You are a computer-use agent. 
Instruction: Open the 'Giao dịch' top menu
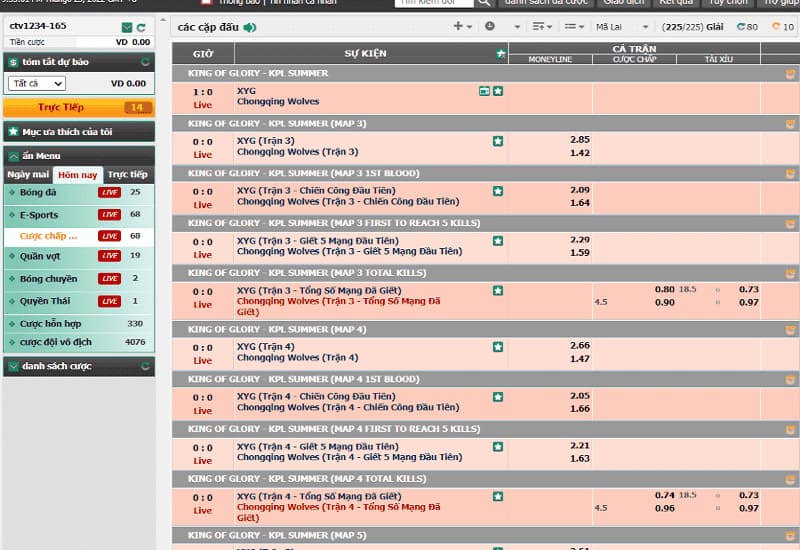[x=623, y=3]
